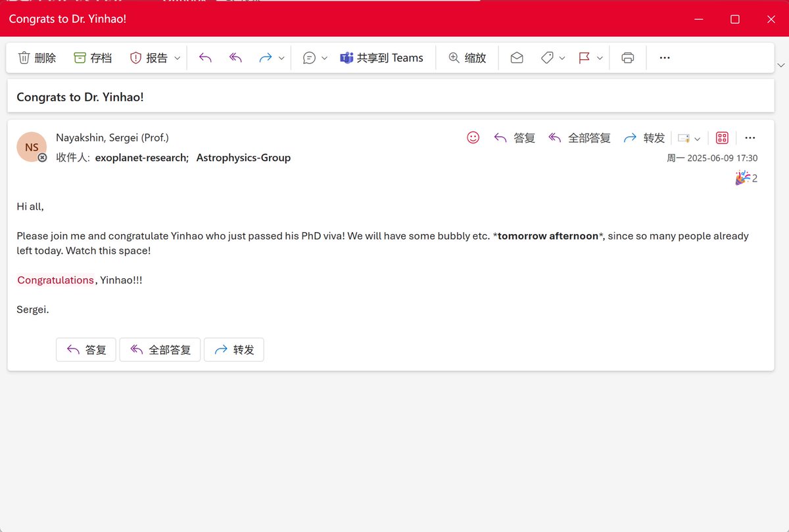Delete the email using 删除
The height and width of the screenshot is (532, 789).
[x=37, y=57]
